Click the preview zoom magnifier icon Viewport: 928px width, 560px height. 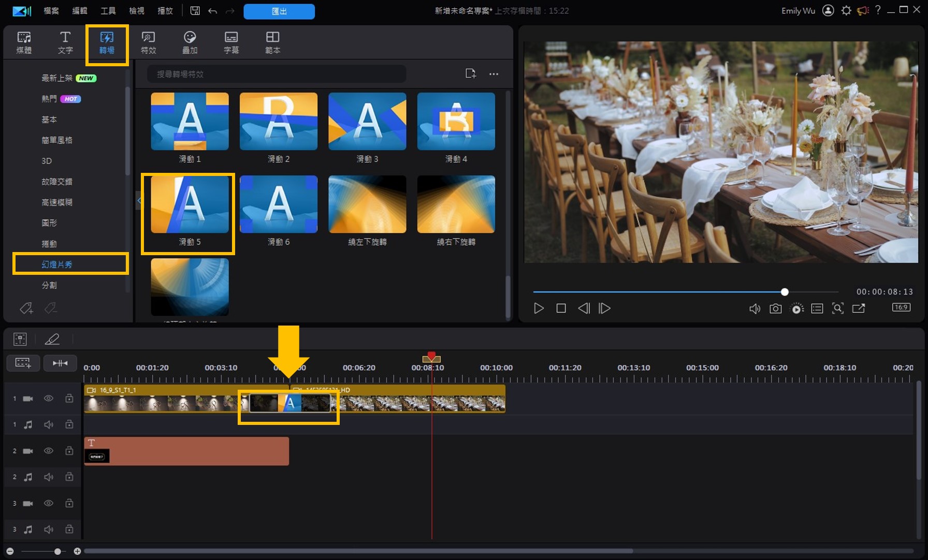[x=837, y=308]
